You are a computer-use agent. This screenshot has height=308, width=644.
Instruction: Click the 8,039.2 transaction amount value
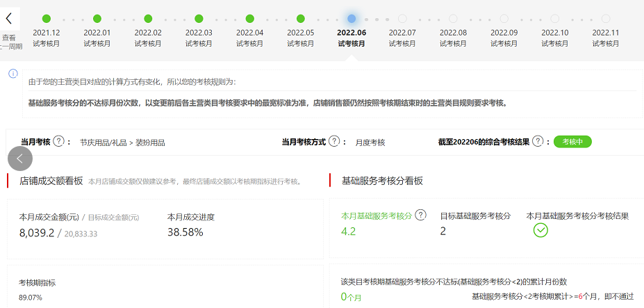coord(37,233)
